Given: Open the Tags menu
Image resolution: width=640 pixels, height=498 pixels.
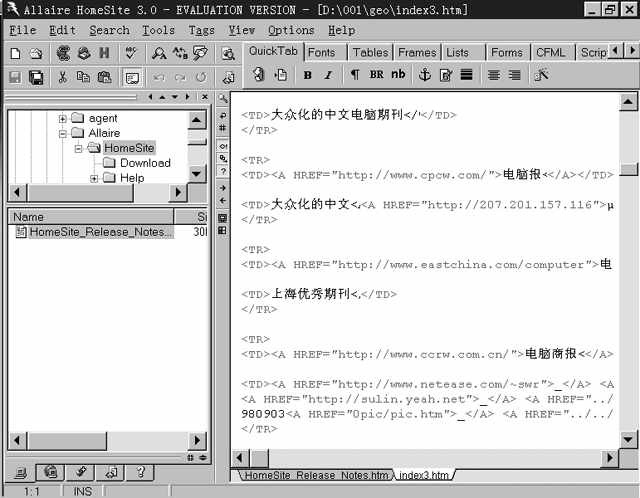Looking at the screenshot, I should coord(201,30).
